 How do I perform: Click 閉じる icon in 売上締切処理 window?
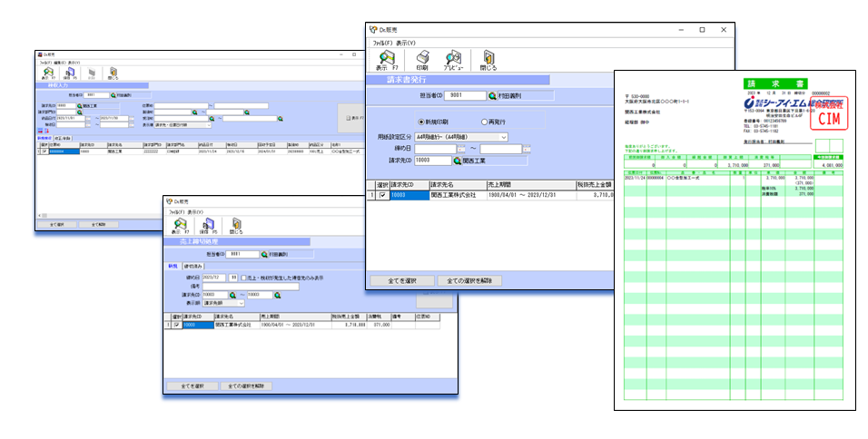point(236,226)
